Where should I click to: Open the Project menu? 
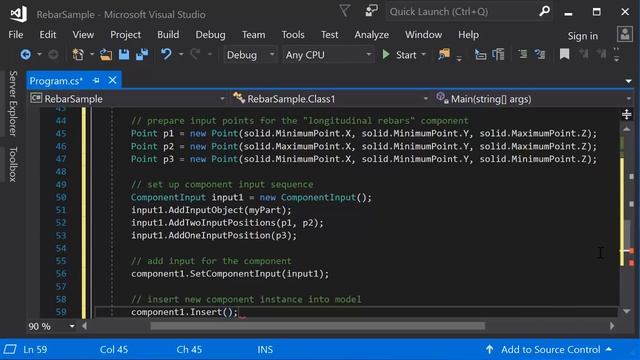pos(126,35)
